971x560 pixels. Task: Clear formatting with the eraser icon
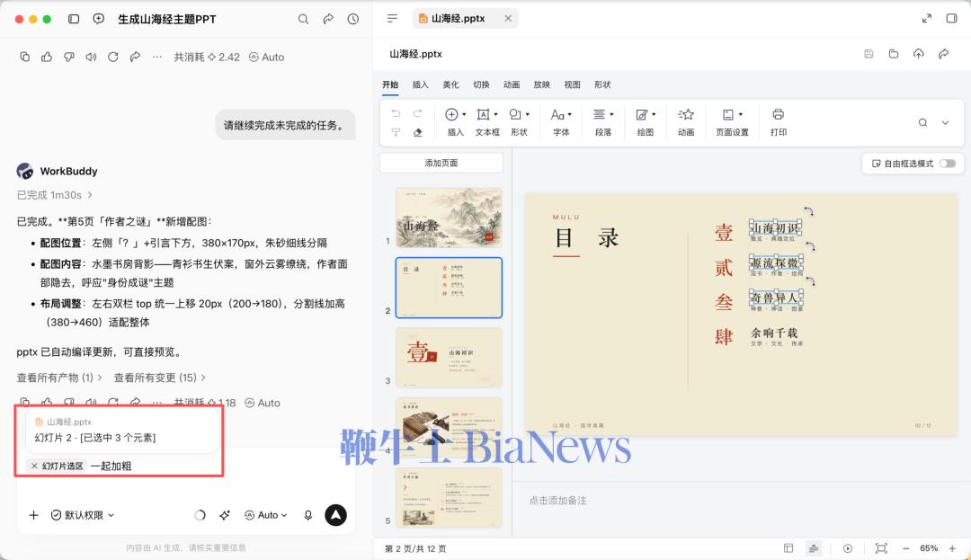click(x=418, y=132)
